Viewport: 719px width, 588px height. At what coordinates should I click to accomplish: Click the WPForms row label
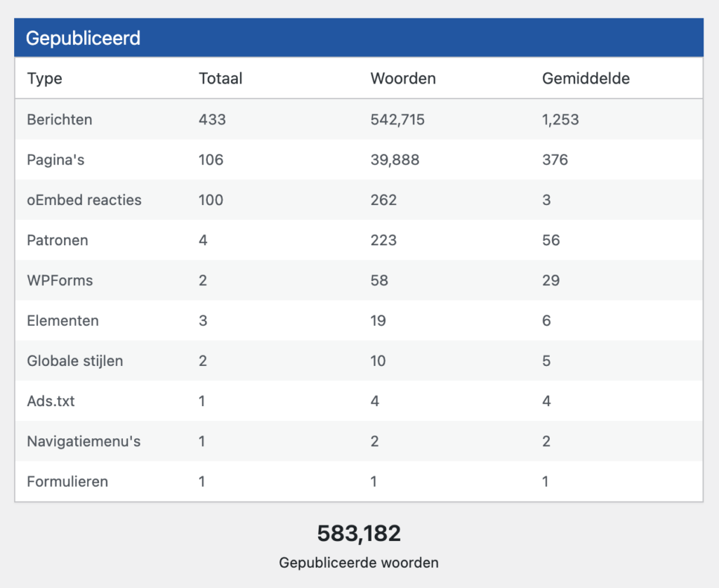click(x=60, y=280)
